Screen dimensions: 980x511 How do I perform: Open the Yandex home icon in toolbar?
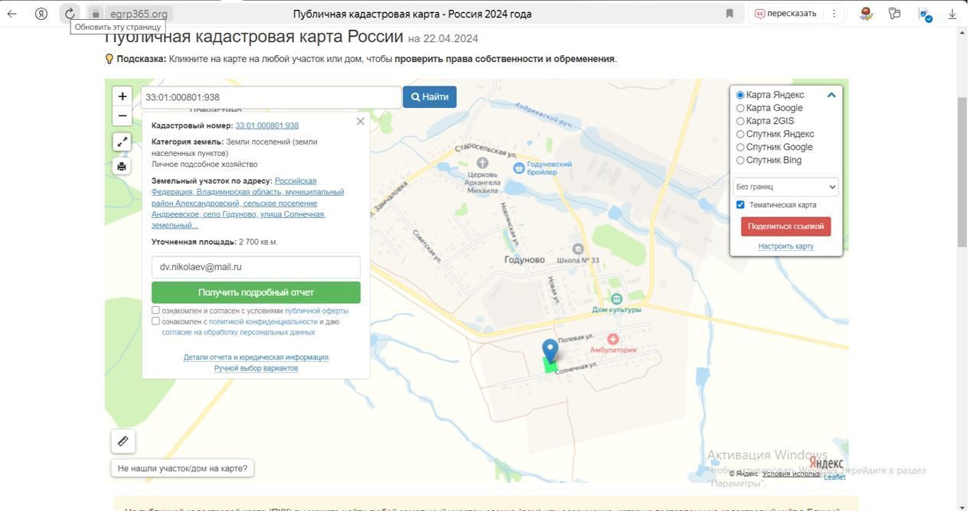point(41,14)
